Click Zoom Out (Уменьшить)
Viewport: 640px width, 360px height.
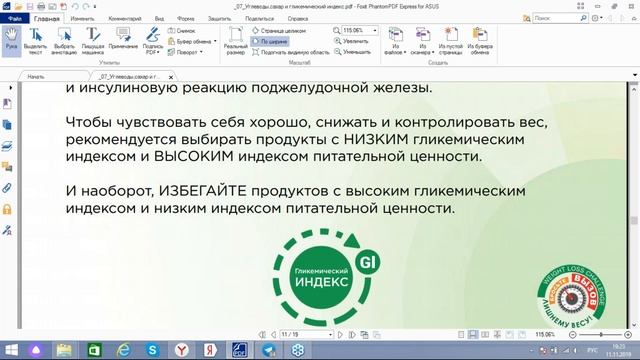(x=352, y=52)
